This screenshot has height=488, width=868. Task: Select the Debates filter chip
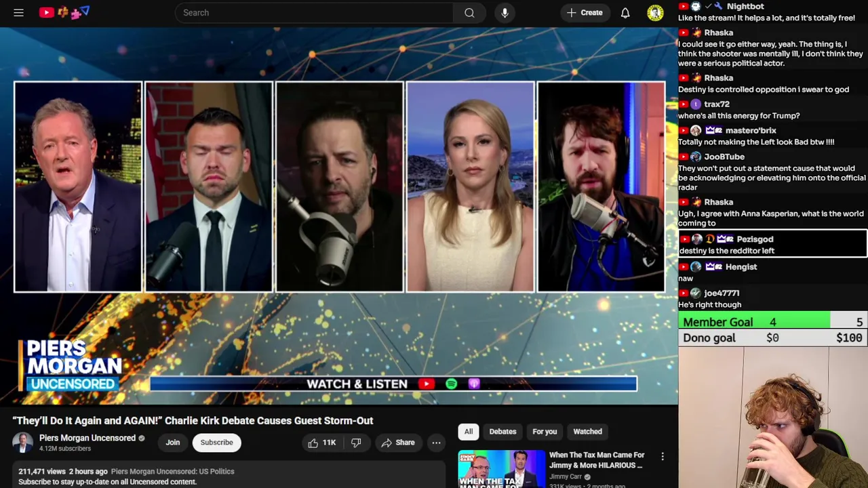pyautogui.click(x=502, y=432)
